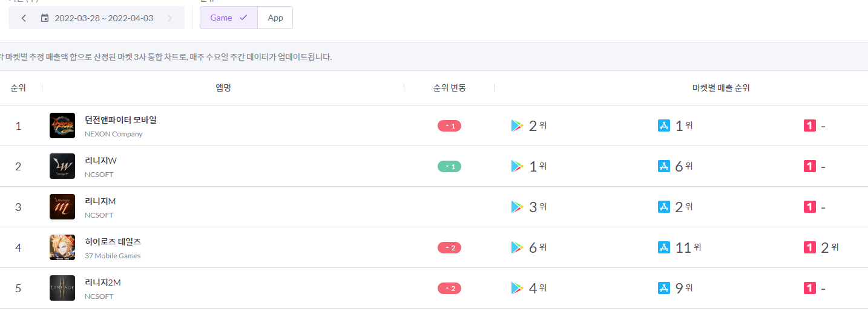Click the 리니지W app icon
The width and height of the screenshot is (868, 311).
[x=62, y=166]
